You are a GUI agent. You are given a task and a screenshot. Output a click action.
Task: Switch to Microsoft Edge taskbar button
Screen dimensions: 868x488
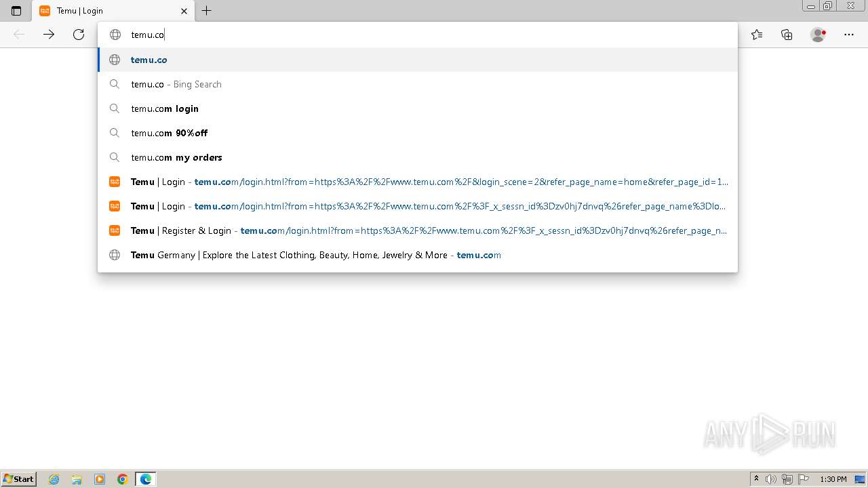click(x=146, y=479)
